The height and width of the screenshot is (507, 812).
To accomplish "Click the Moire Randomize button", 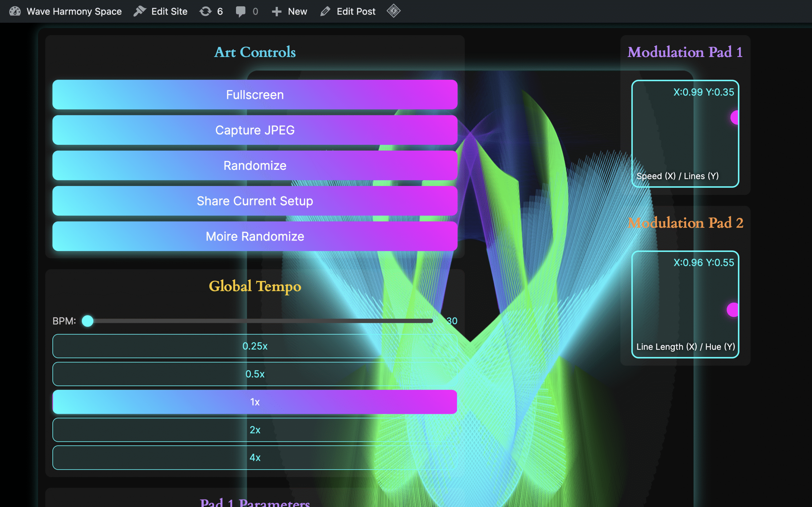I will point(255,236).
